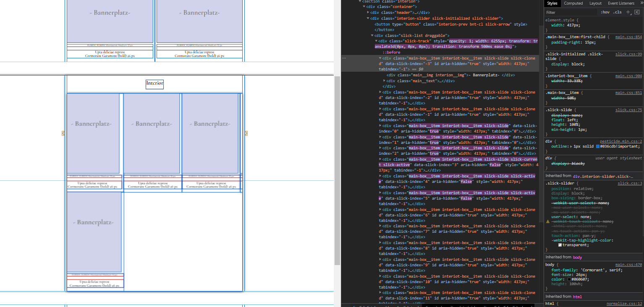Expand the div class="main__text" node
The width and height of the screenshot is (644, 307).
[385, 81]
